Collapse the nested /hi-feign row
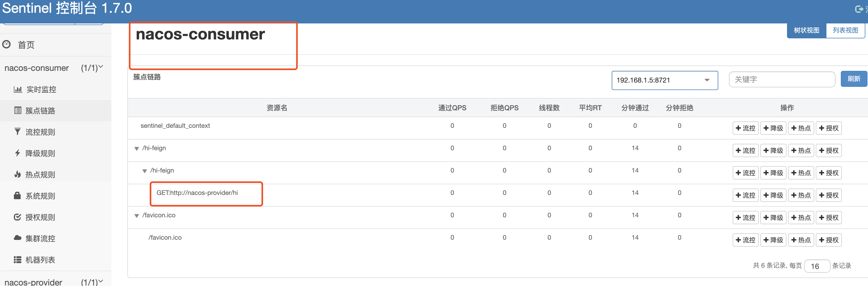868x286 pixels. click(x=144, y=171)
